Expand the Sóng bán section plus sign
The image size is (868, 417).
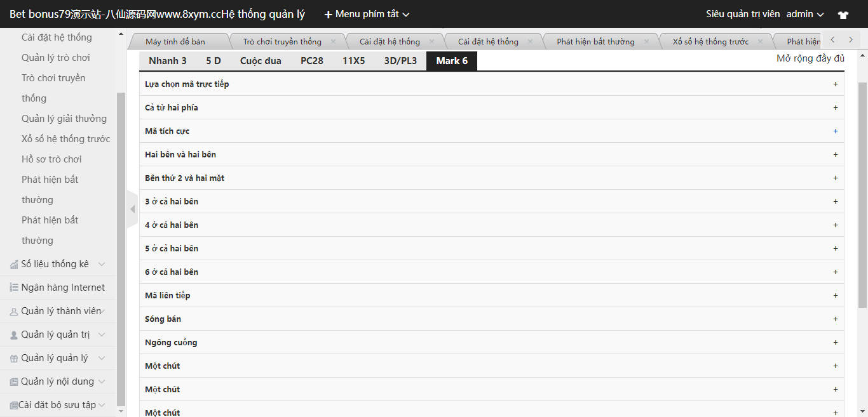point(835,319)
